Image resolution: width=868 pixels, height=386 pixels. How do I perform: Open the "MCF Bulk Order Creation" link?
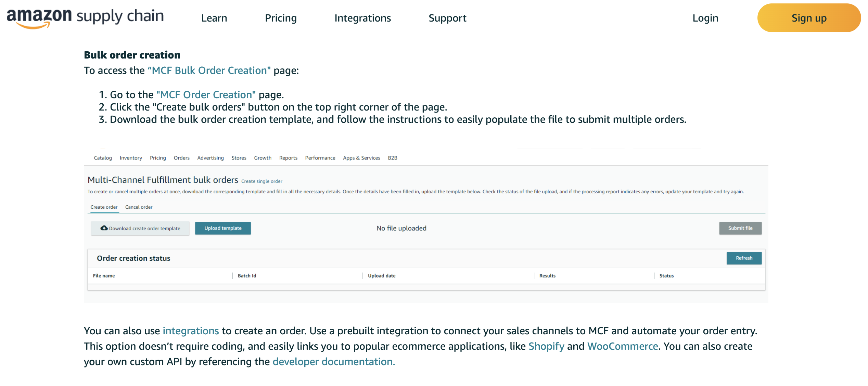[209, 70]
